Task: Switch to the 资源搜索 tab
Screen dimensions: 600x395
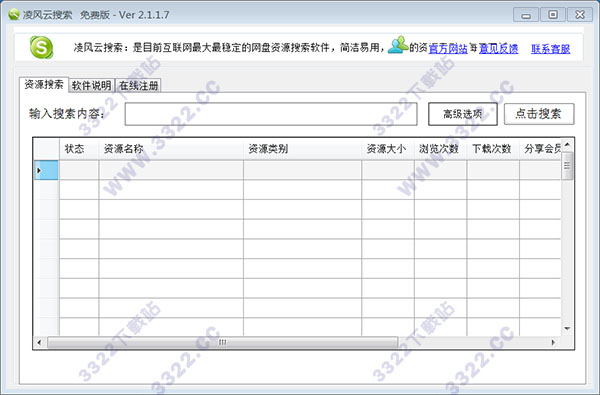Action: [44, 85]
